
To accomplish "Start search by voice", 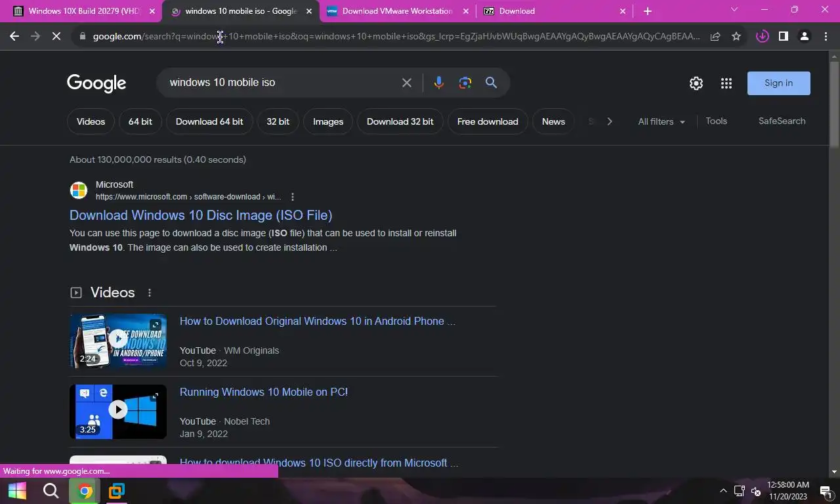I will pyautogui.click(x=439, y=83).
